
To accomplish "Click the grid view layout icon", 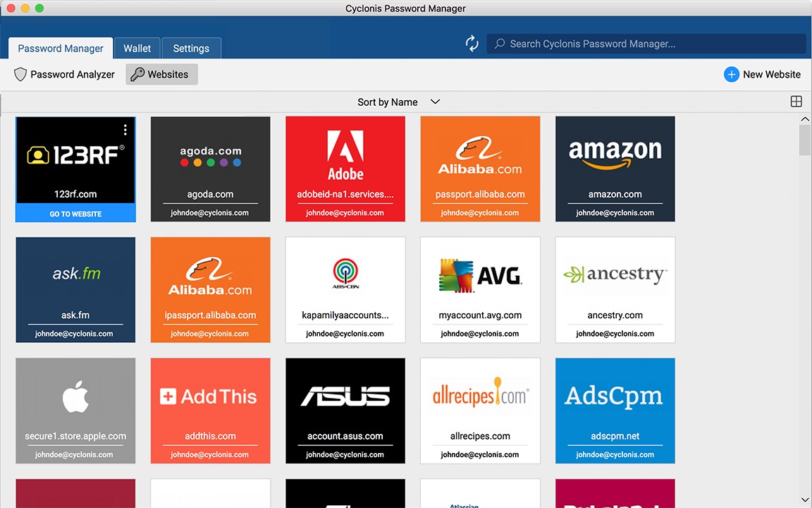I will point(796,102).
